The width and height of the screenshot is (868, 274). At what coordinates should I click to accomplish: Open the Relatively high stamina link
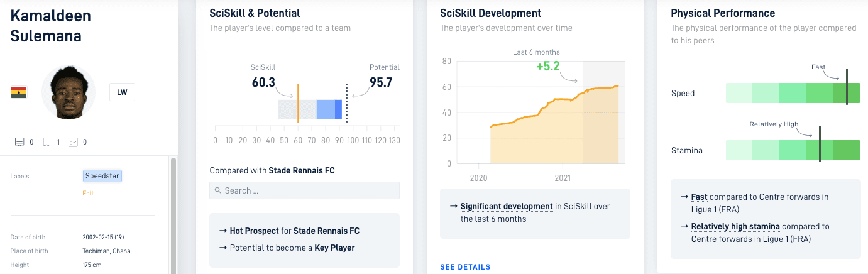coord(735,226)
